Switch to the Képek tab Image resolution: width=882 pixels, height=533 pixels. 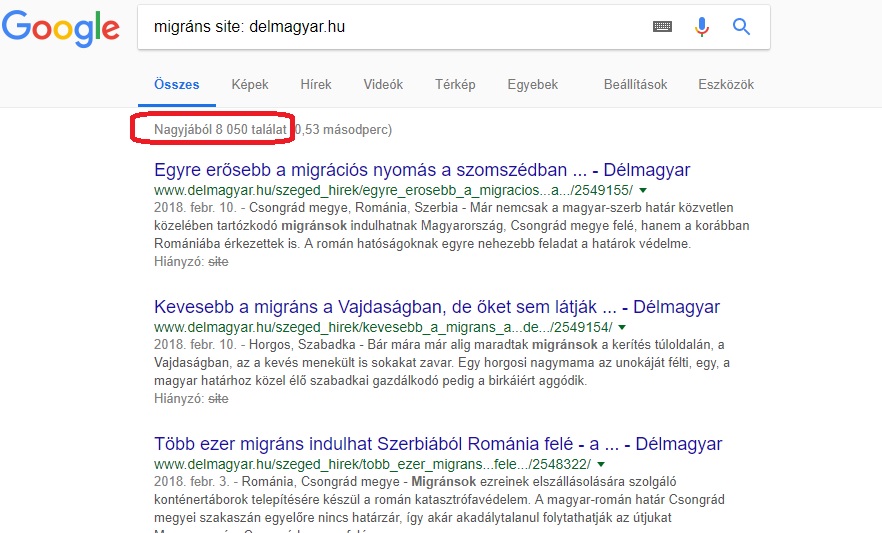pyautogui.click(x=250, y=85)
